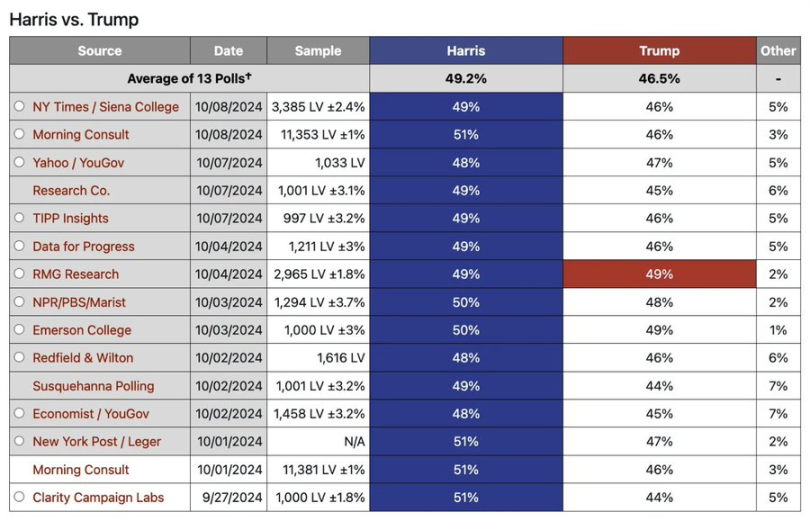The image size is (810, 521).
Task: Select the Yahoo / YouGov poll radio button
Action: (19, 163)
